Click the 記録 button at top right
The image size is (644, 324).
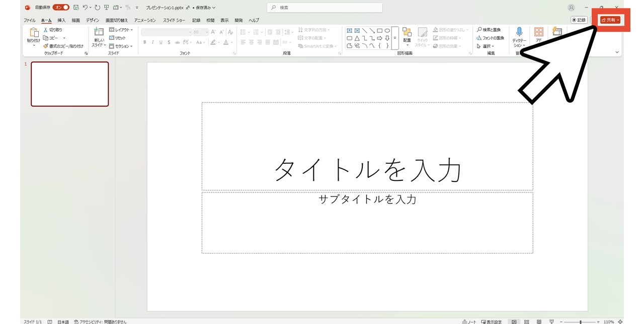[579, 20]
